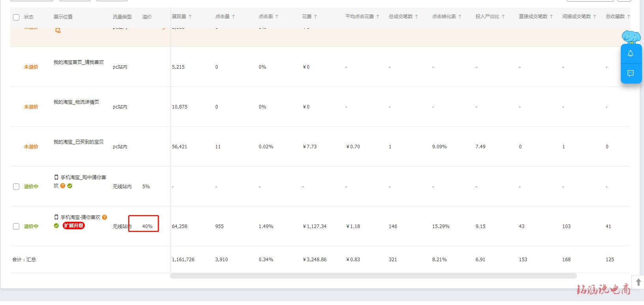Click 总收藏数 column header
The height and width of the screenshot is (305, 644).
[615, 17]
